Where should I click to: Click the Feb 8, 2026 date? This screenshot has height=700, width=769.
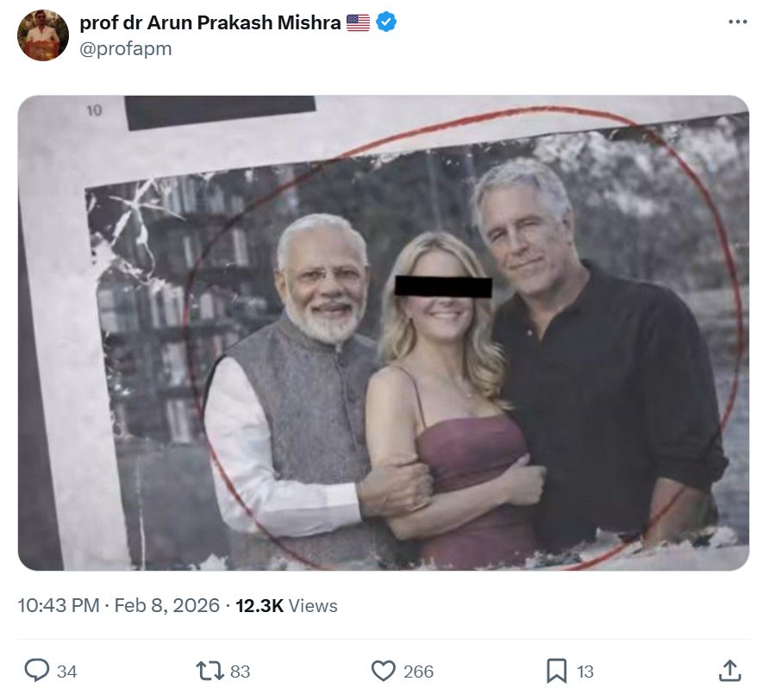tap(167, 605)
